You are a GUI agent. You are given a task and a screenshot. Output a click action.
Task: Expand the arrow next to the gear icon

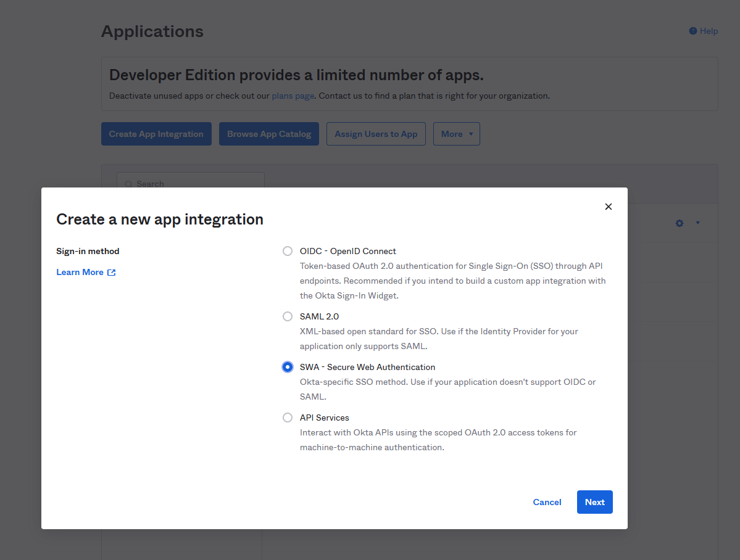coord(697,223)
